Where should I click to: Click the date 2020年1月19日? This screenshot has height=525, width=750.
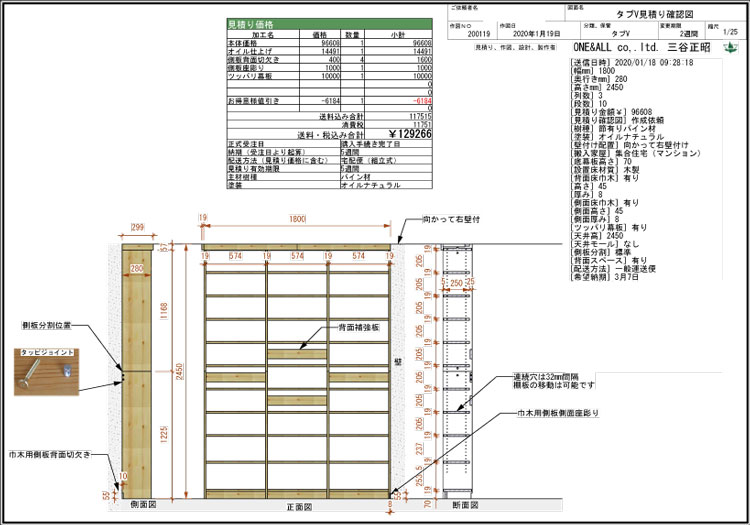pos(536,34)
